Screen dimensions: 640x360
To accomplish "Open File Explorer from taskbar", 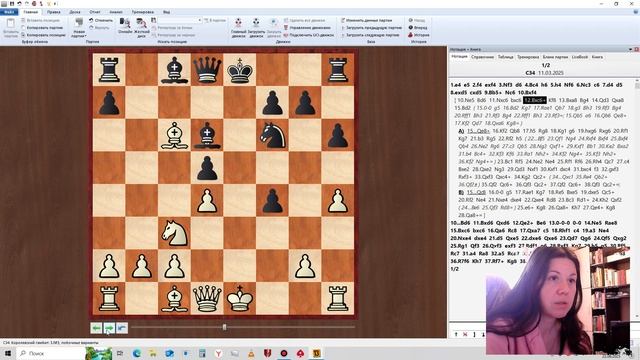I will pos(153,353).
